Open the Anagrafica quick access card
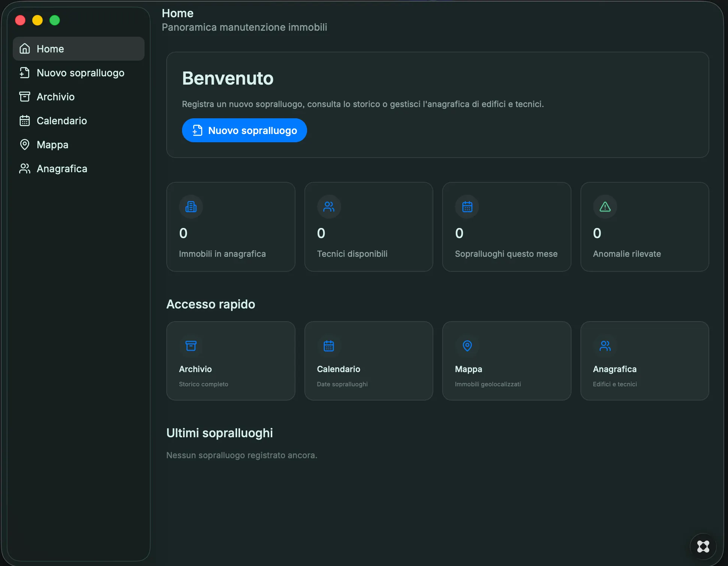 click(x=644, y=361)
